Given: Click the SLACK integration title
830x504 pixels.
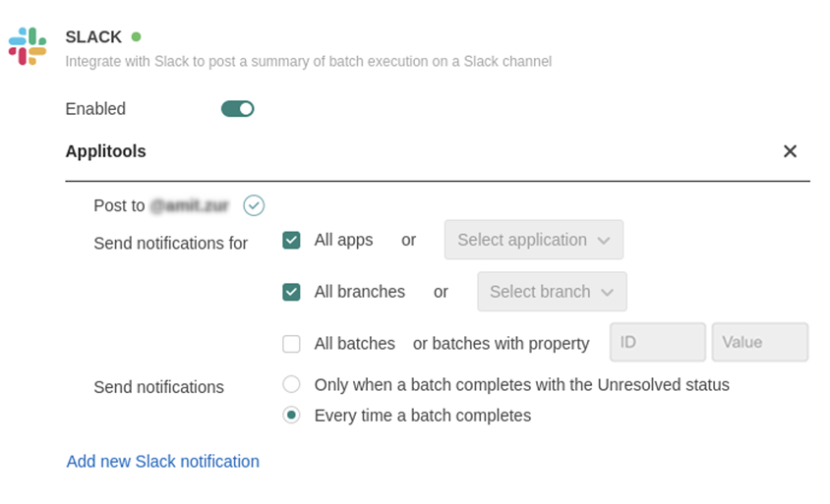Looking at the screenshot, I should point(93,37).
